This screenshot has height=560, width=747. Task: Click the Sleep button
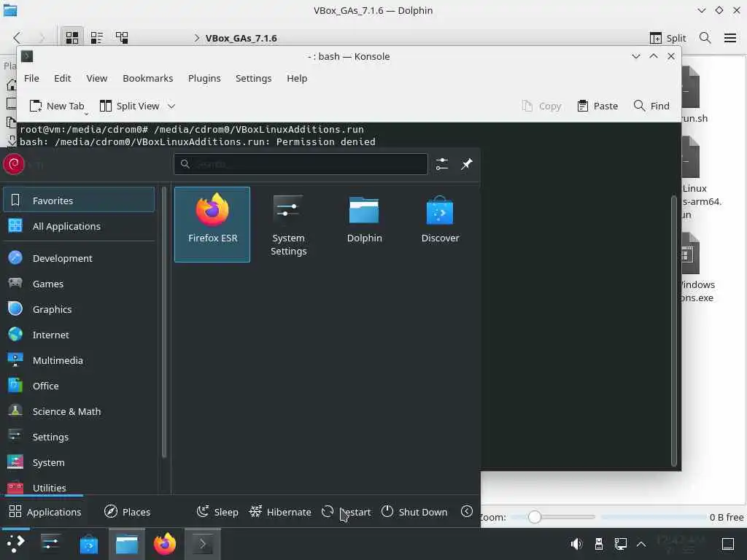click(217, 512)
